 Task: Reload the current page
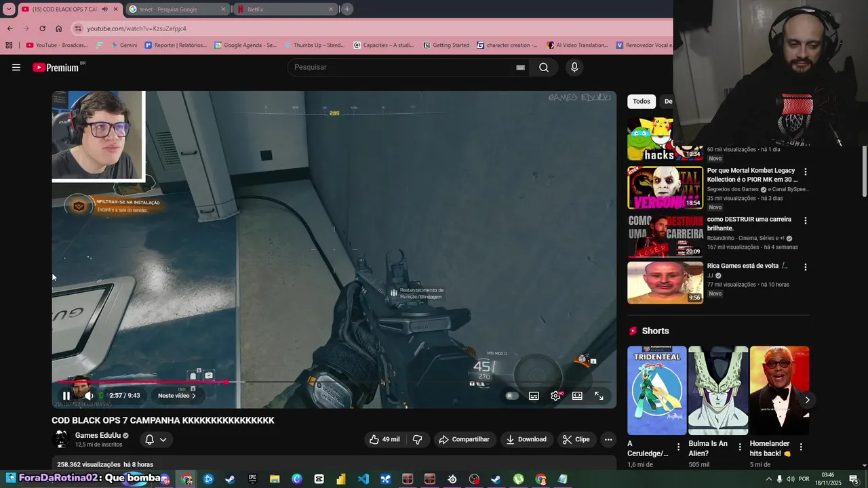pyautogui.click(x=42, y=28)
